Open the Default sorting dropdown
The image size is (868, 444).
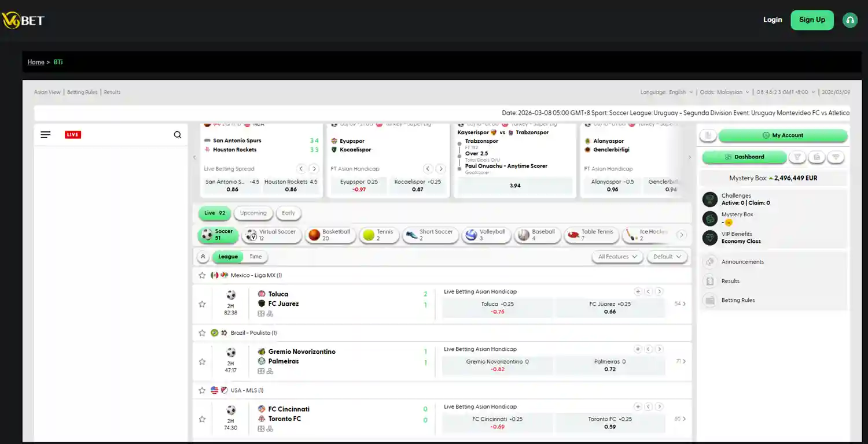[667, 256]
